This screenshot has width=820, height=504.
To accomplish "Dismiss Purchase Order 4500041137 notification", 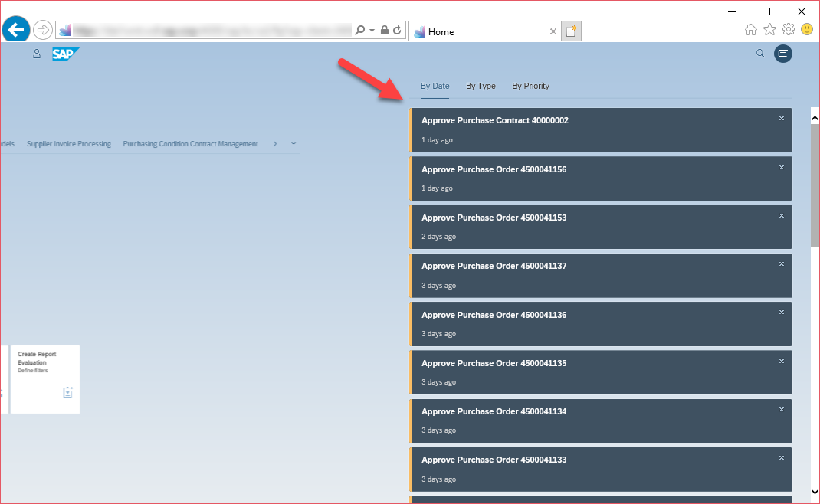I will coord(782,264).
